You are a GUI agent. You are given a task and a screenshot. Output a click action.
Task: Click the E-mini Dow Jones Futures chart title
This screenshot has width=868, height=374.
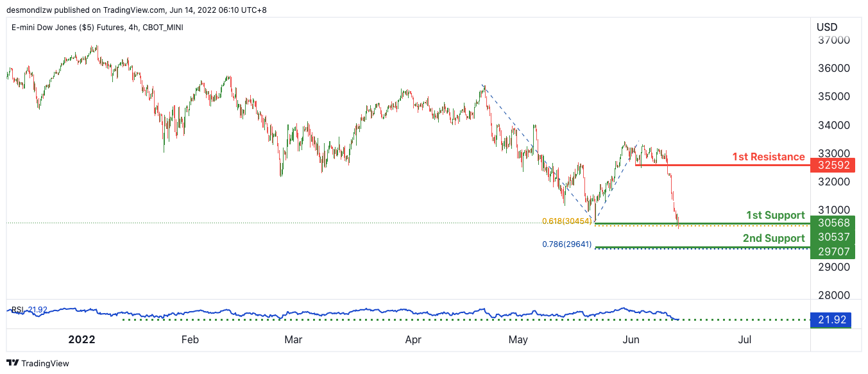click(x=98, y=28)
